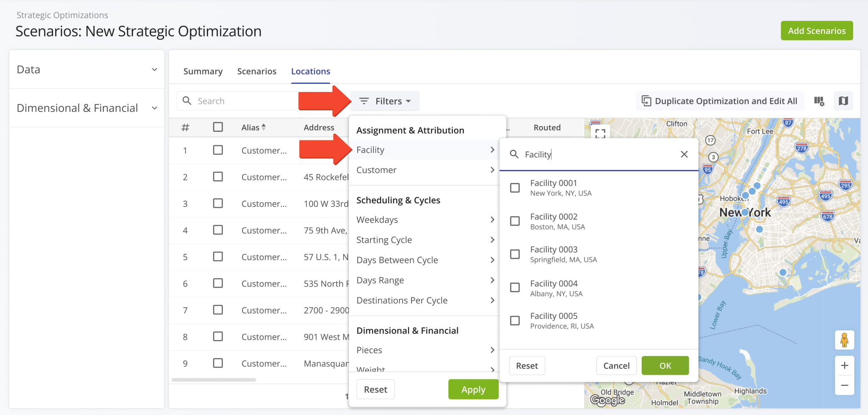Open the column settings icon
The image size is (868, 415).
coord(819,101)
